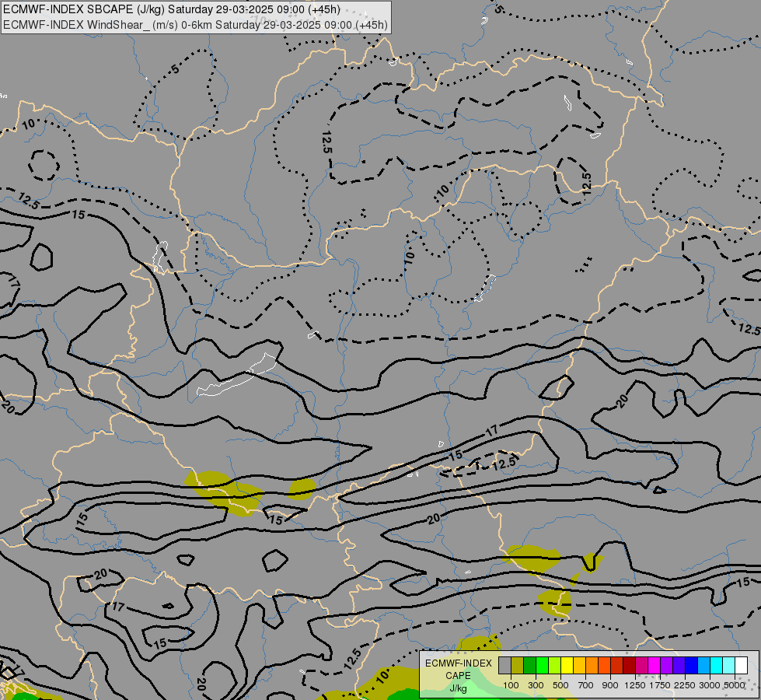
Task: Click the 100 legend tick label
Action: (x=511, y=685)
